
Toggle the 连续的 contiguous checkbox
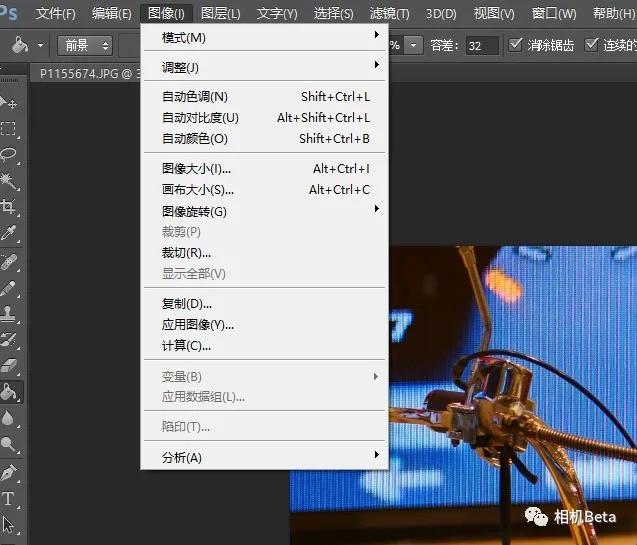coord(592,45)
